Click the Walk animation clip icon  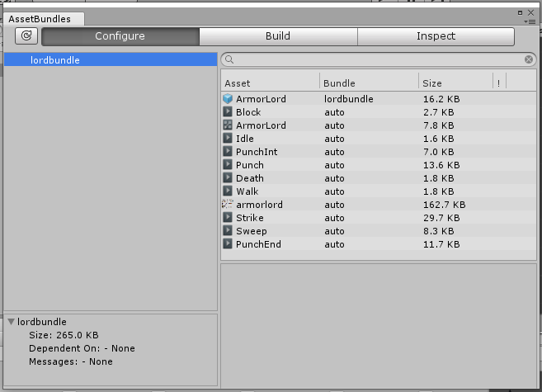pos(228,191)
